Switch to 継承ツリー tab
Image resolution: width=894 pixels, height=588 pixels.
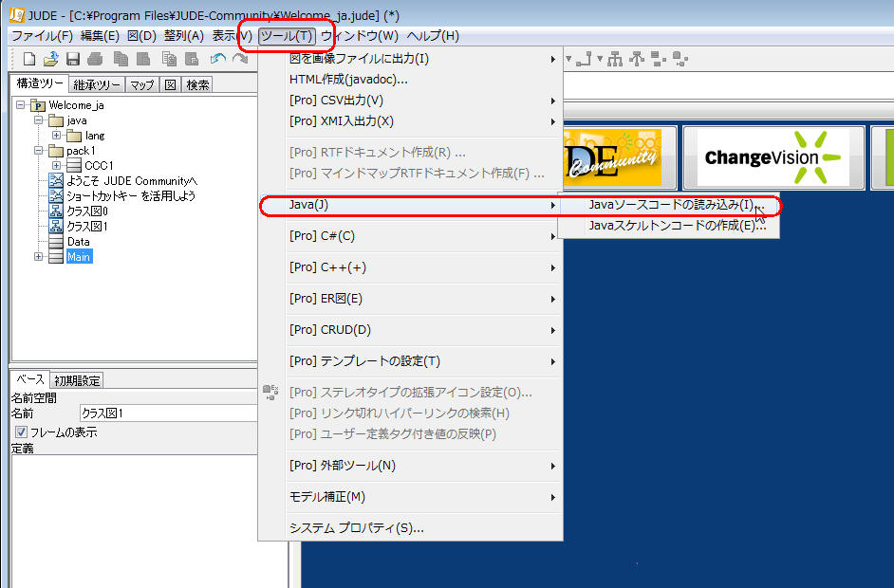(97, 84)
